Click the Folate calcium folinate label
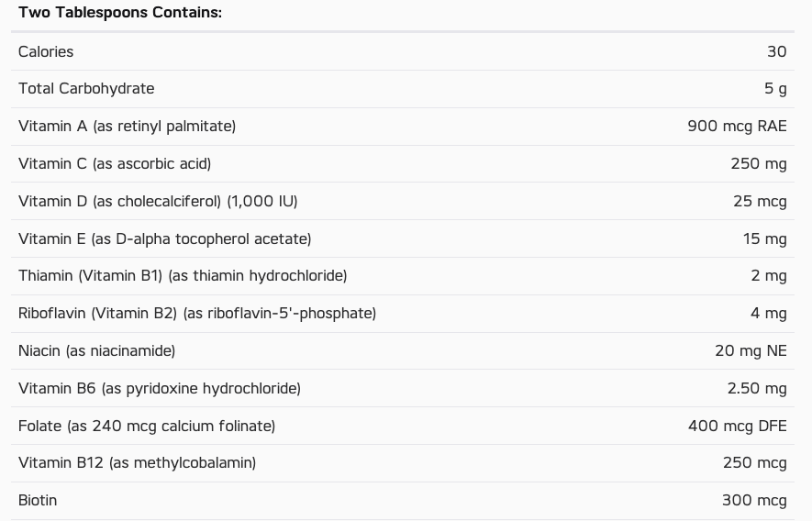Viewport: 812px width, 521px height. [x=147, y=426]
